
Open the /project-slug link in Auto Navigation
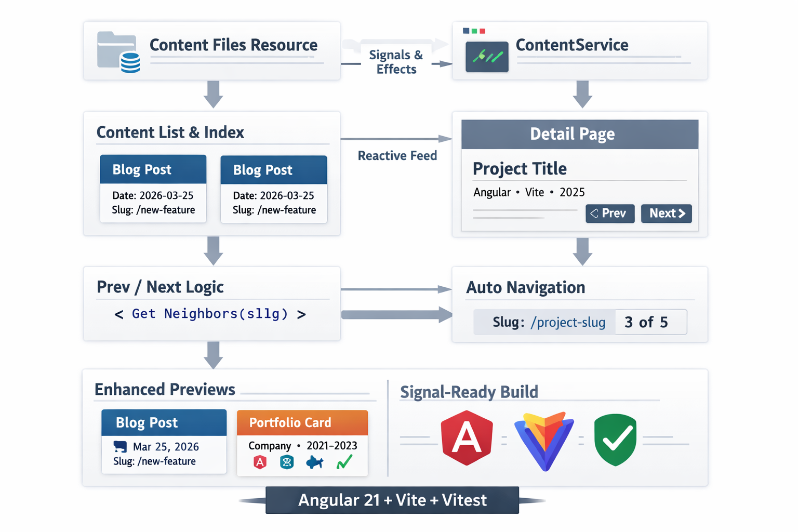568,323
